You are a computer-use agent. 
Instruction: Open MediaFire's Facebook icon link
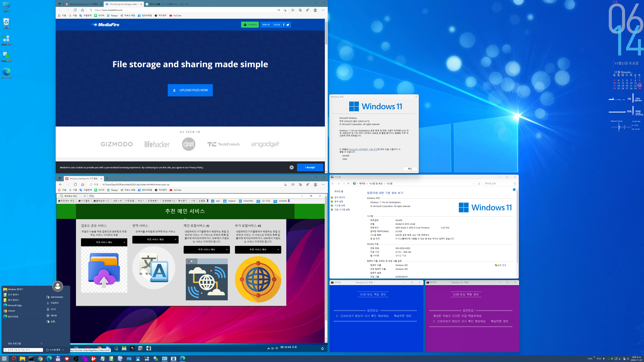click(283, 25)
